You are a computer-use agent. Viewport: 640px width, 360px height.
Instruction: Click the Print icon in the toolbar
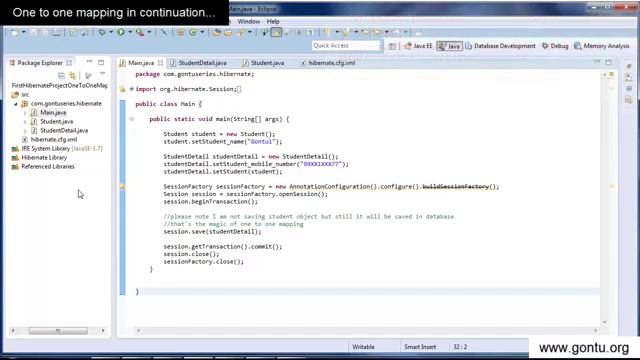[56, 32]
